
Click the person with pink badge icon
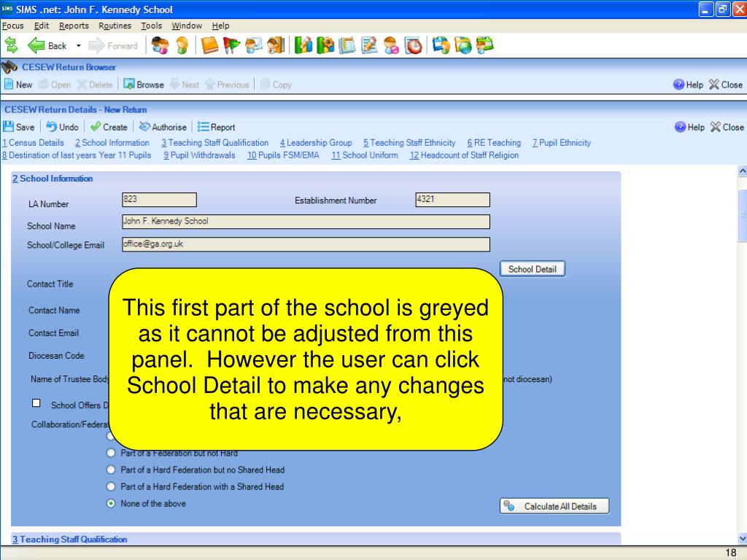(391, 46)
